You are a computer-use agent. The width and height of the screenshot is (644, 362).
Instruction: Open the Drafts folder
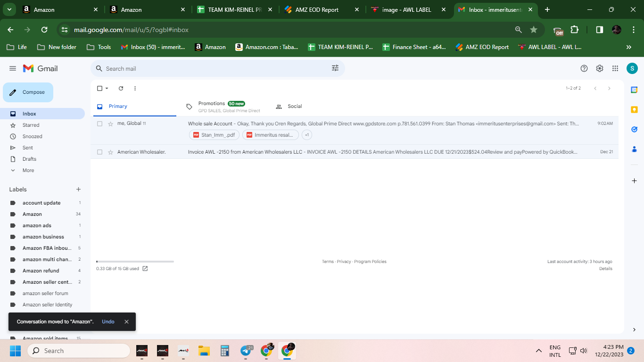coord(29,159)
